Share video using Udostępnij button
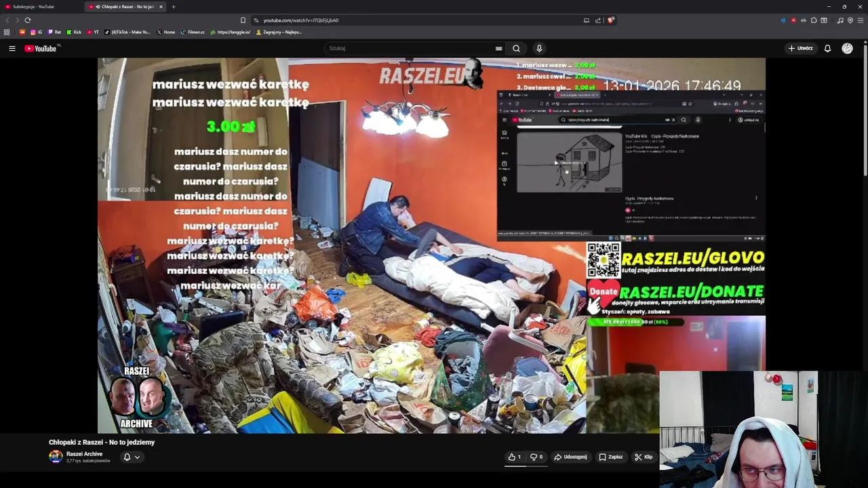 tap(570, 457)
